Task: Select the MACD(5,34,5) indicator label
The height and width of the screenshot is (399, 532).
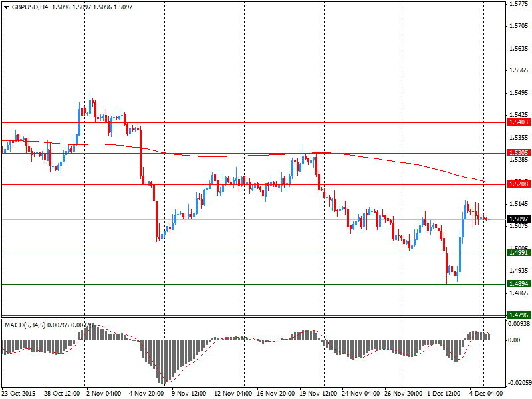Action: pyautogui.click(x=25, y=325)
